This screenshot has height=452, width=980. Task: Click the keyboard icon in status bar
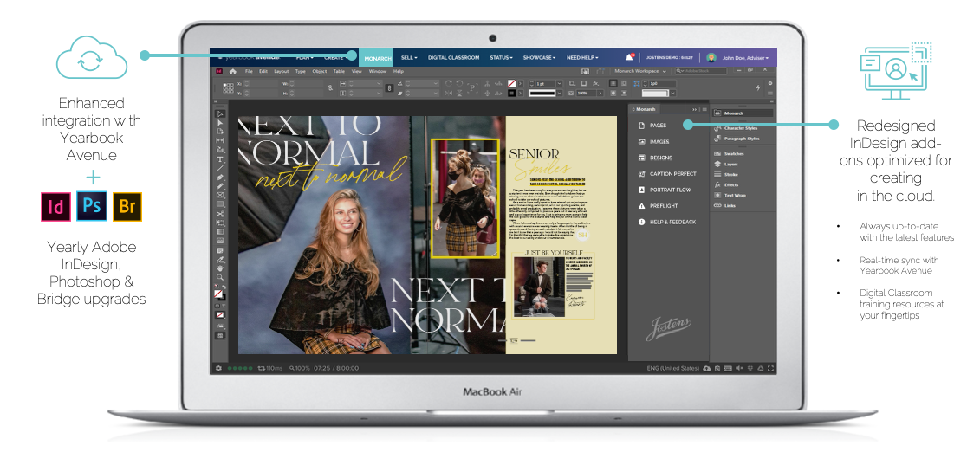tap(728, 368)
